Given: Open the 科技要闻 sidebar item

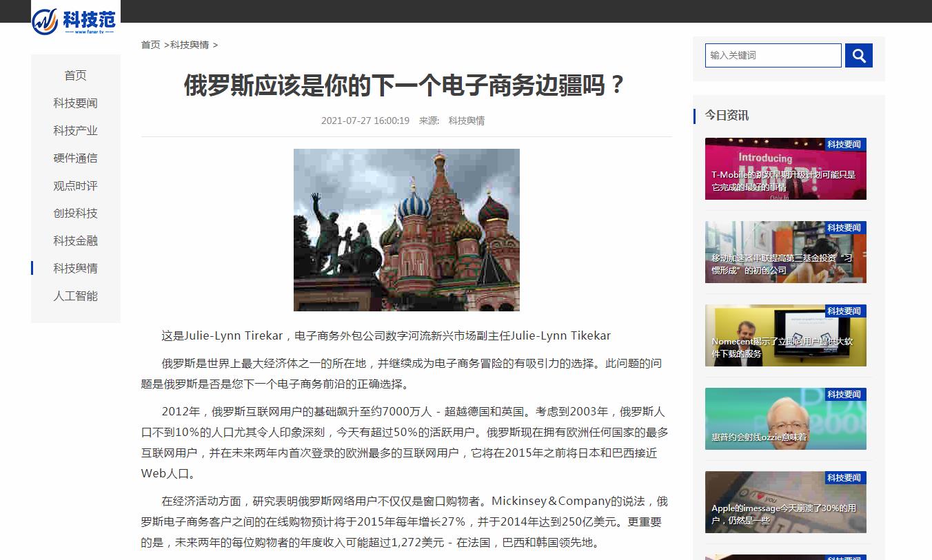Looking at the screenshot, I should point(76,103).
